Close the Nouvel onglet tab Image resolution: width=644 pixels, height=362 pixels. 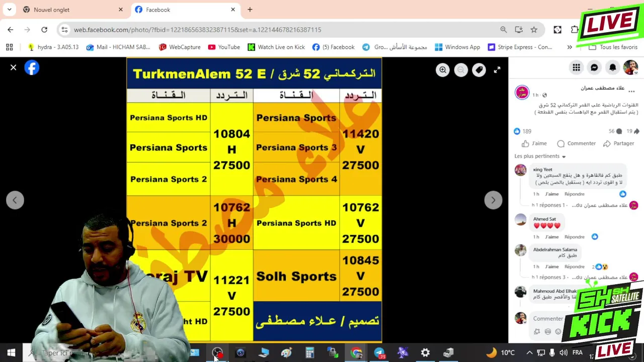click(x=120, y=10)
